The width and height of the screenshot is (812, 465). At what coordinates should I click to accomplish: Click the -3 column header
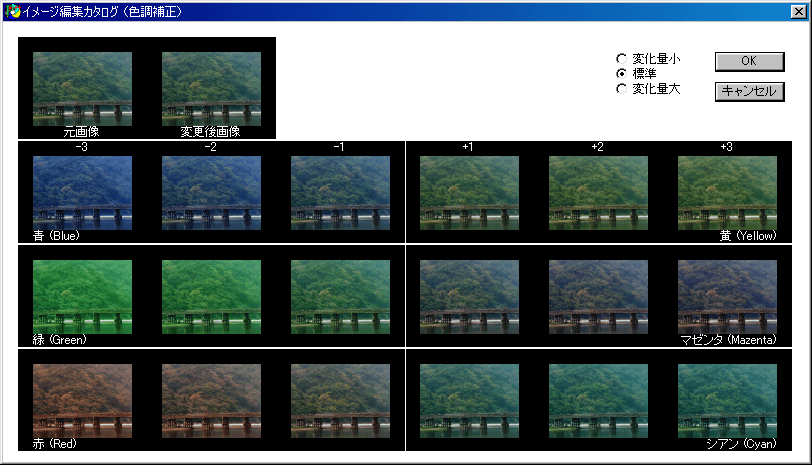81,147
